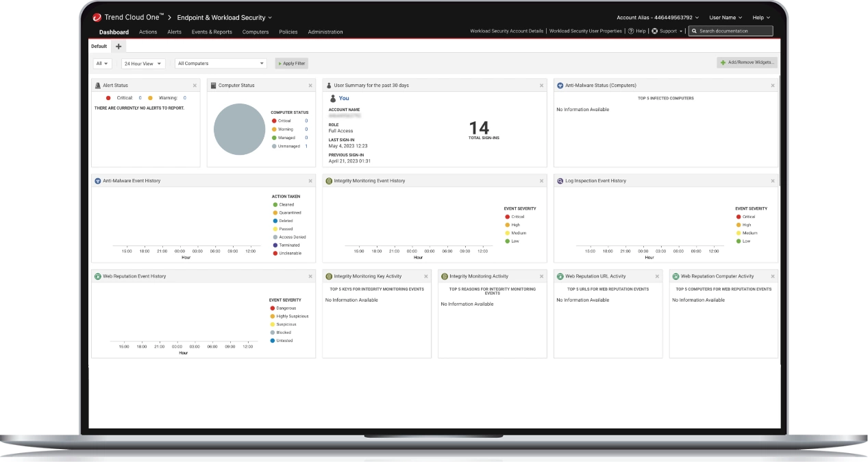This screenshot has width=868, height=462.
Task: Click the Integrity Monitoring Event History icon
Action: (x=329, y=181)
